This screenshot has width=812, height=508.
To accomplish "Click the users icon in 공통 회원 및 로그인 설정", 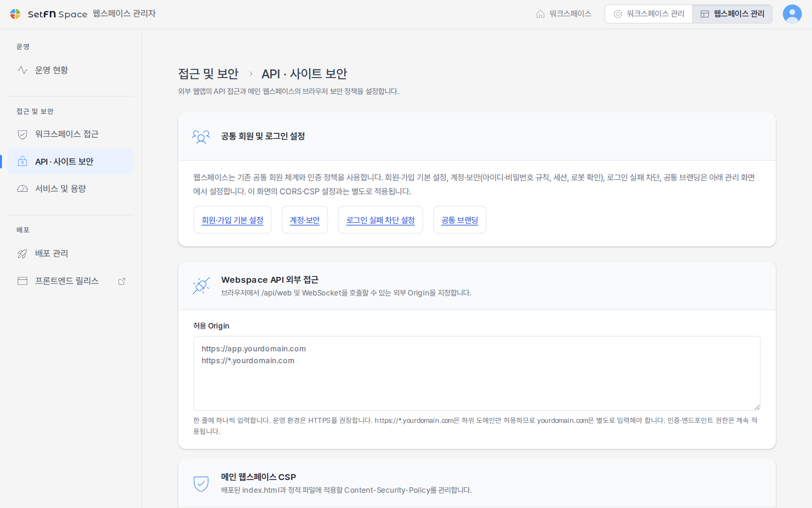I will point(201,136).
